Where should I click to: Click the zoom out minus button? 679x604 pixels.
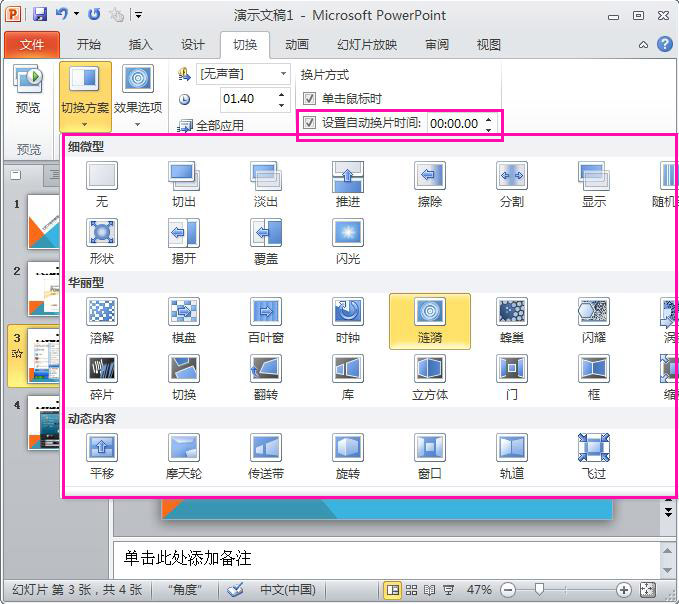pyautogui.click(x=508, y=589)
